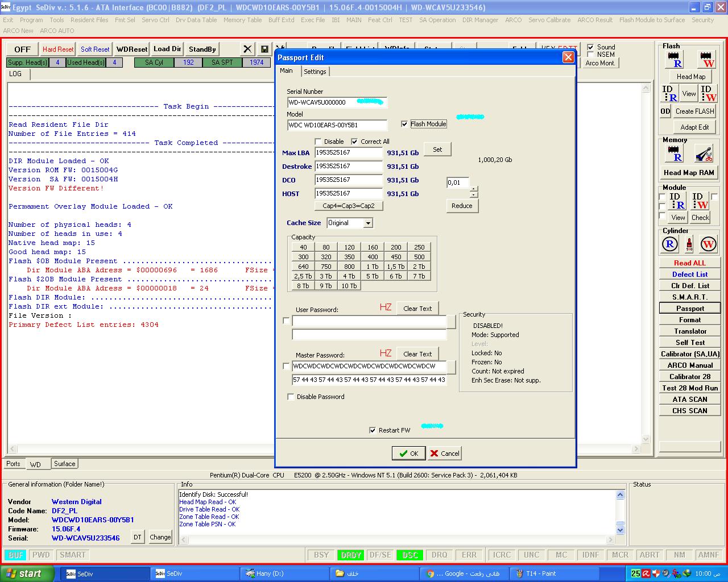Click the OD button in Flash group
728x582 pixels.
pos(665,111)
